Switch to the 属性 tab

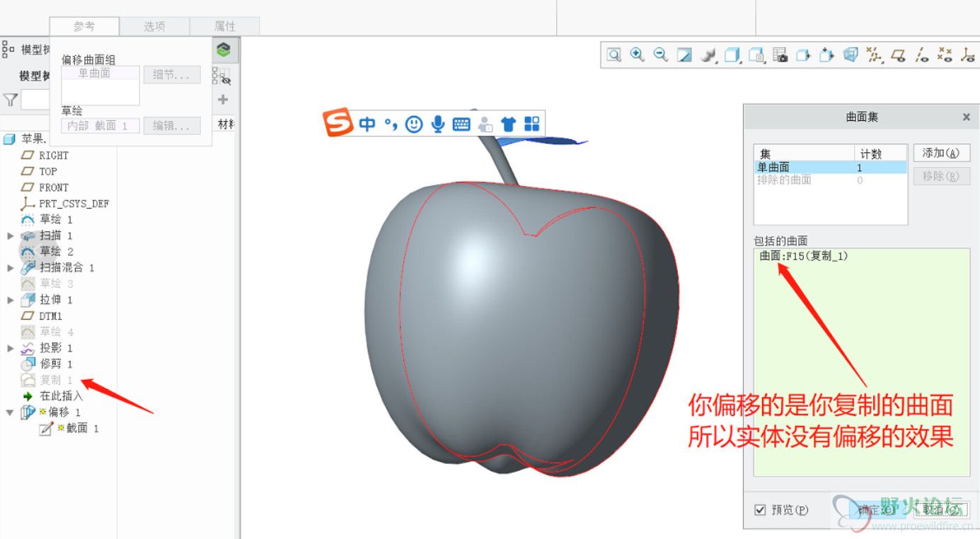[225, 26]
